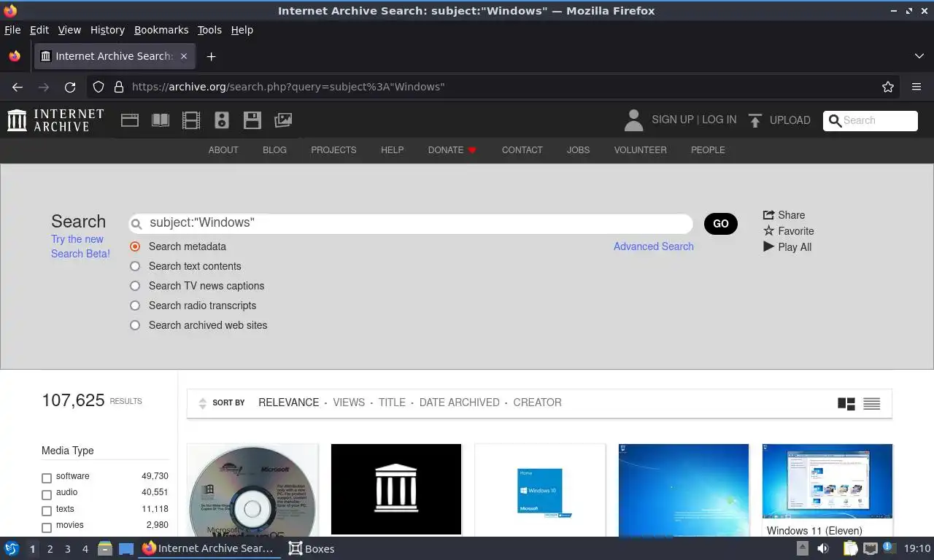Screen dimensions: 934x560
Task: Click the Share icon
Action: (x=768, y=215)
